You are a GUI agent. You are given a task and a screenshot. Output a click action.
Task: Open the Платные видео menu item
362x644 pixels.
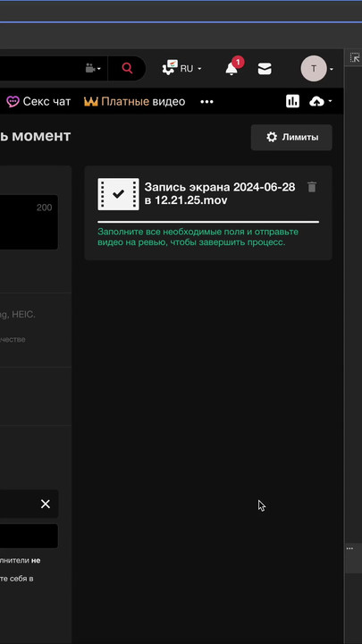point(135,101)
